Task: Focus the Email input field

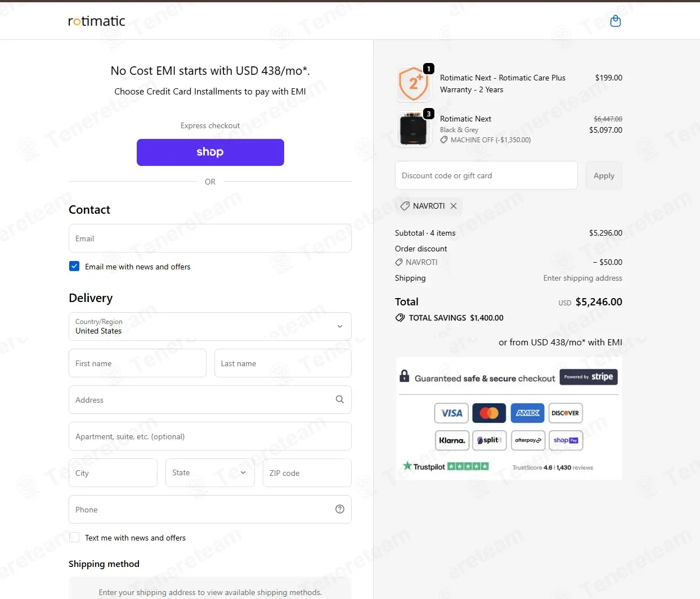Action: tap(210, 238)
